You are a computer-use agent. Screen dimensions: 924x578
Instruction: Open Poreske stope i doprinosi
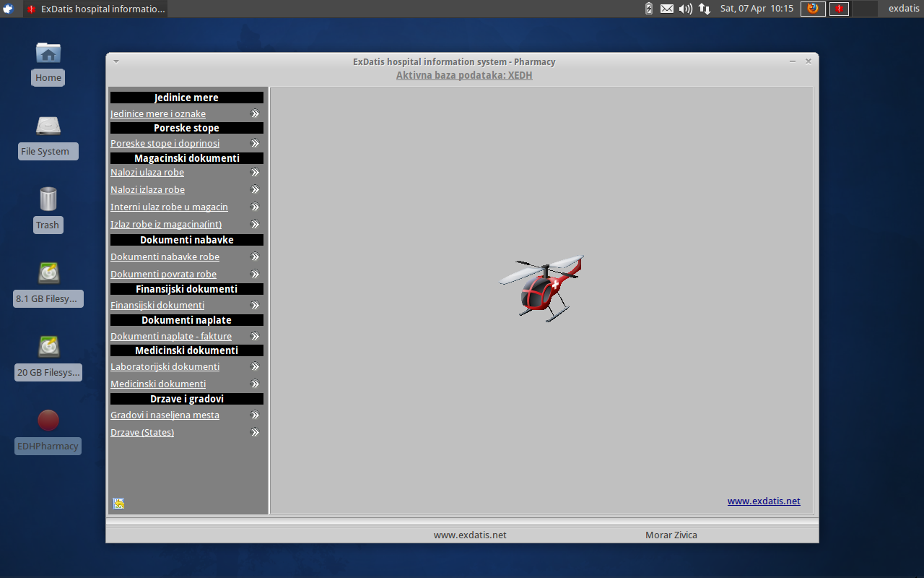[x=165, y=143]
